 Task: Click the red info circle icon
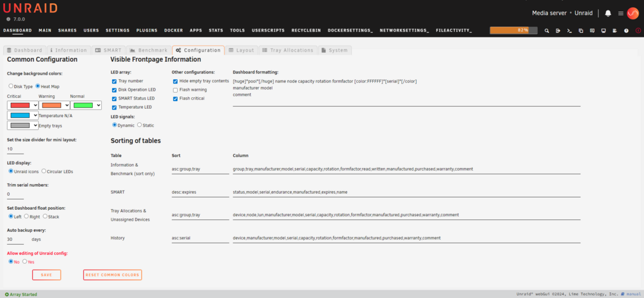[x=638, y=30]
